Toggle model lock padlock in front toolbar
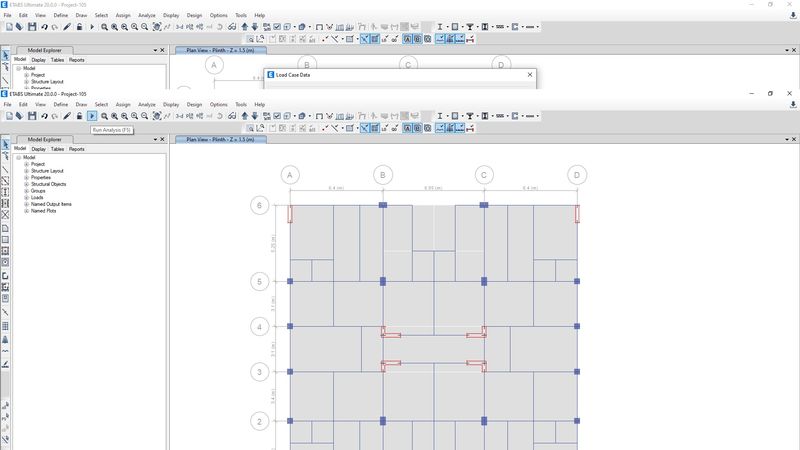Screen dimensions: 800x450 point(79,116)
